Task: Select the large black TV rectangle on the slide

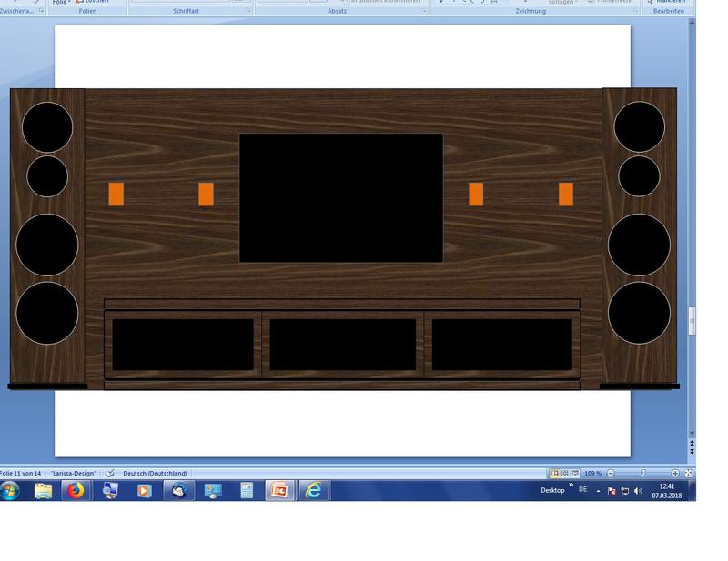Action: [x=341, y=198]
